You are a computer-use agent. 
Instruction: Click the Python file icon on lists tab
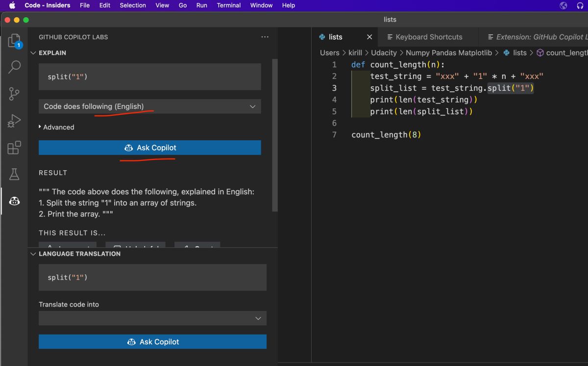322,37
